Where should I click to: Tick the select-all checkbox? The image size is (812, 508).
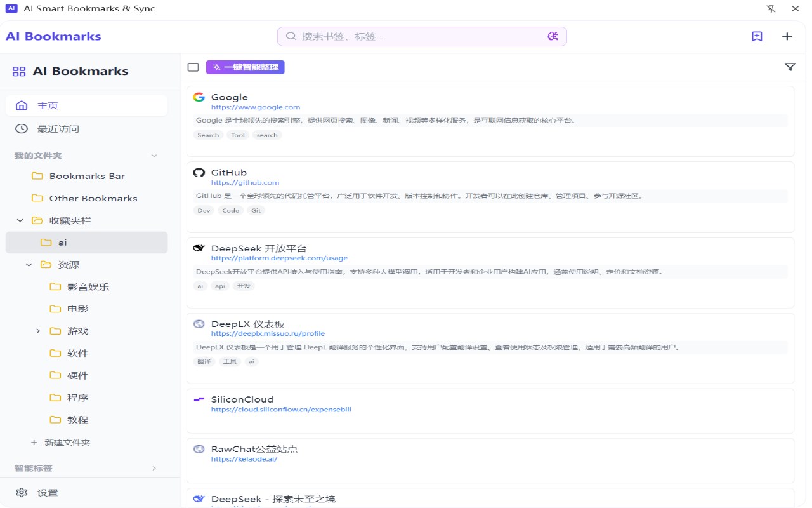[x=193, y=67]
